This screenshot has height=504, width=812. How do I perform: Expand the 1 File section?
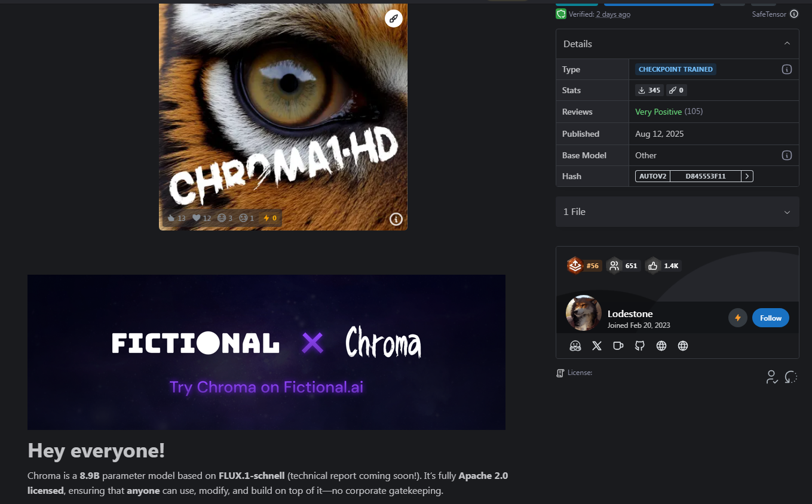point(678,212)
